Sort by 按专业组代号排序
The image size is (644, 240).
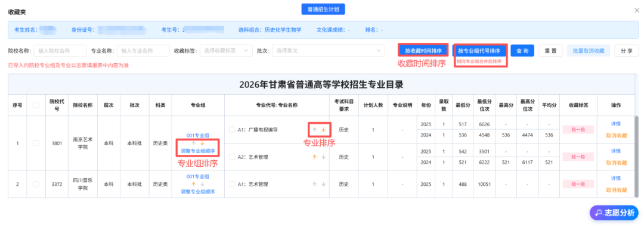(x=479, y=51)
